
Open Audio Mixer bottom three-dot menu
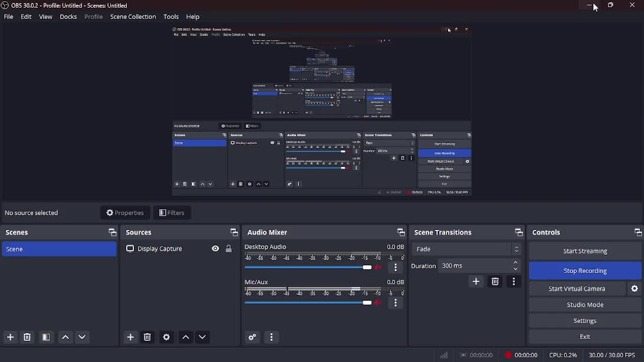click(271, 337)
